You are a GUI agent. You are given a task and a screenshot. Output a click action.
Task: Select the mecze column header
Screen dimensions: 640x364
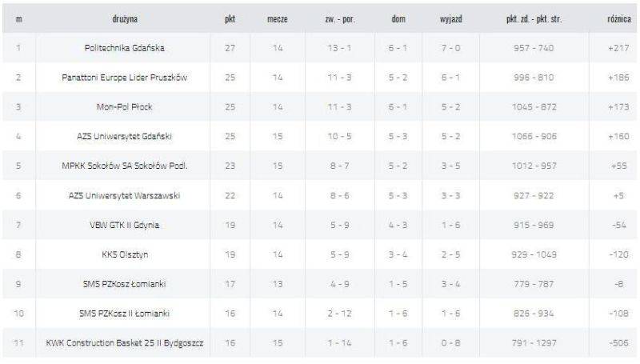point(278,19)
